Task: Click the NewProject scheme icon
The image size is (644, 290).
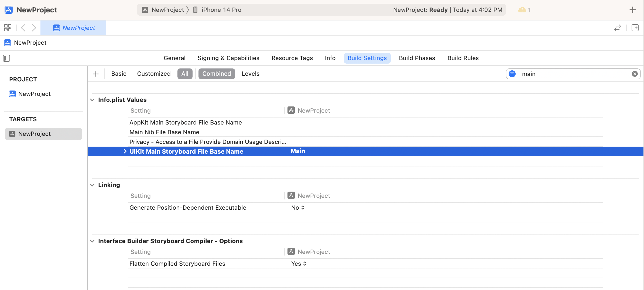Action: (x=145, y=10)
